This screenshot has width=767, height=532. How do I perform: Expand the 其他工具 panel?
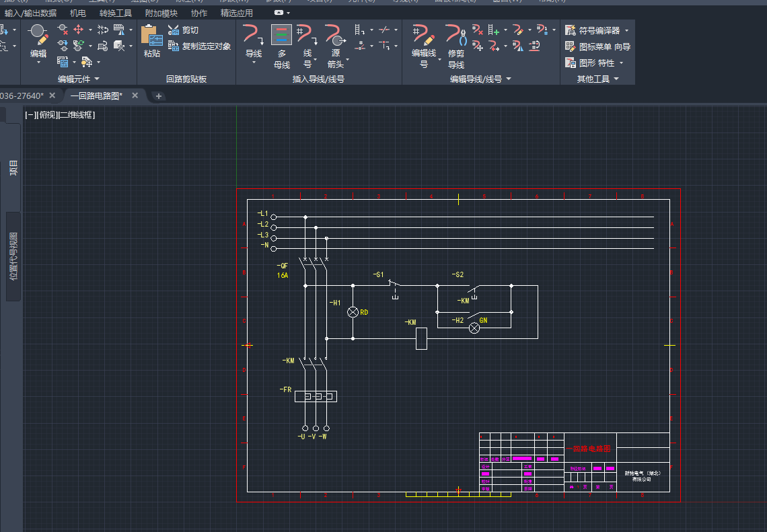click(615, 79)
